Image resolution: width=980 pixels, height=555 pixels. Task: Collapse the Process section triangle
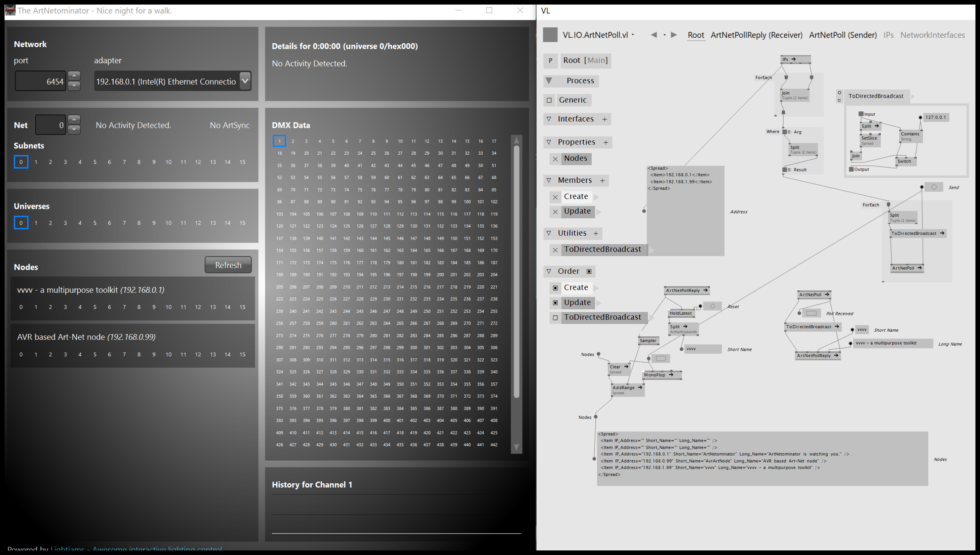coord(549,81)
